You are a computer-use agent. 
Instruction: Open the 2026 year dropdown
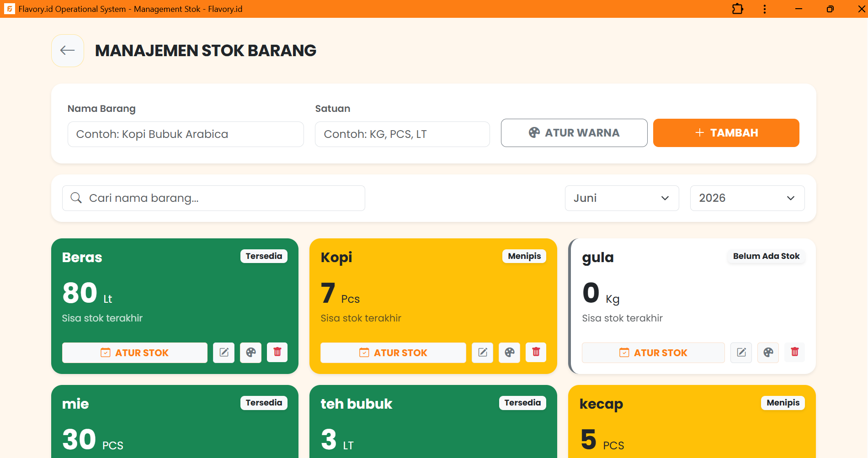(x=747, y=198)
